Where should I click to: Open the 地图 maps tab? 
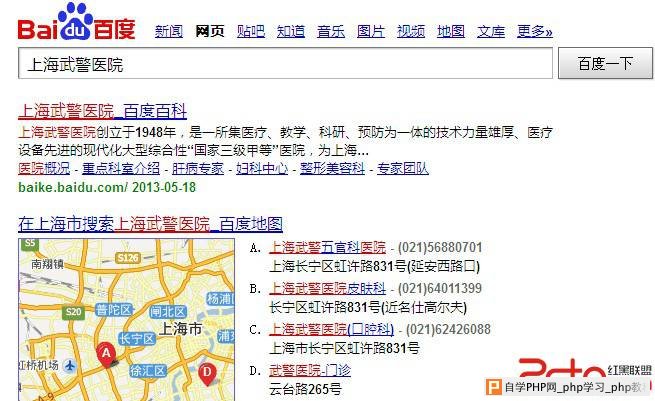(x=451, y=31)
